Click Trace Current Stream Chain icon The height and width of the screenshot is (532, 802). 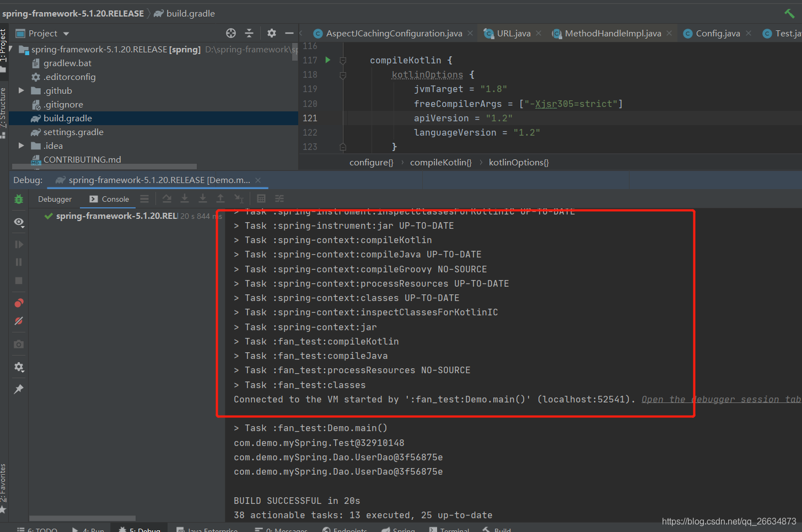point(279,198)
